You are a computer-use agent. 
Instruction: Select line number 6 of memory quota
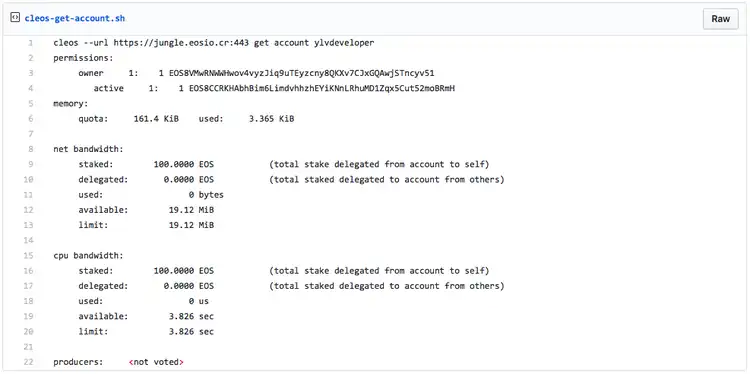click(31, 119)
